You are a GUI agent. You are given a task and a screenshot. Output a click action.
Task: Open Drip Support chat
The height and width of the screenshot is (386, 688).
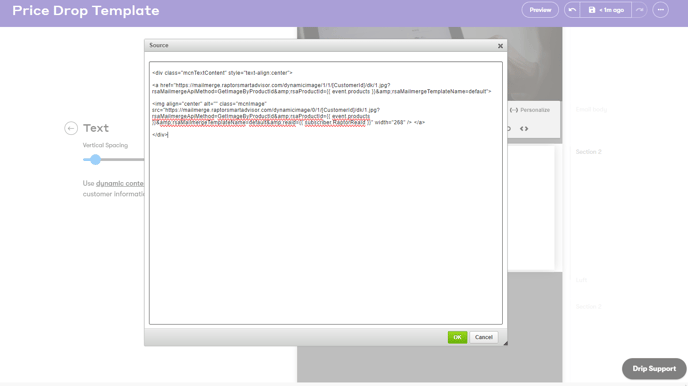[654, 369]
